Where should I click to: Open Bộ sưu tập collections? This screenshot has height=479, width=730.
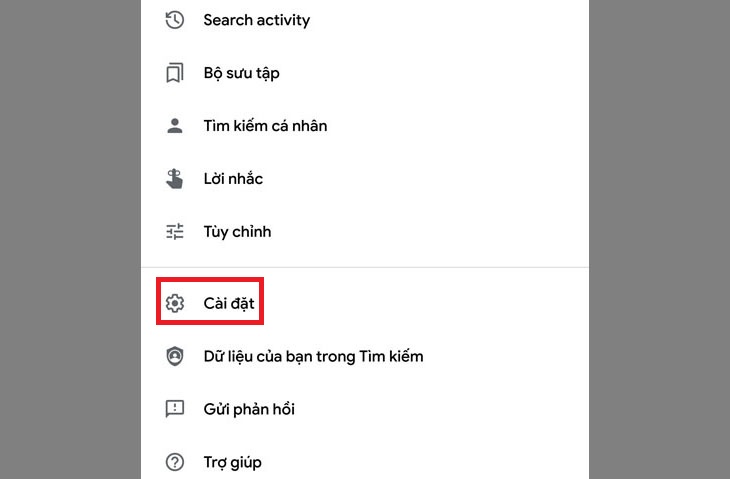pos(240,73)
